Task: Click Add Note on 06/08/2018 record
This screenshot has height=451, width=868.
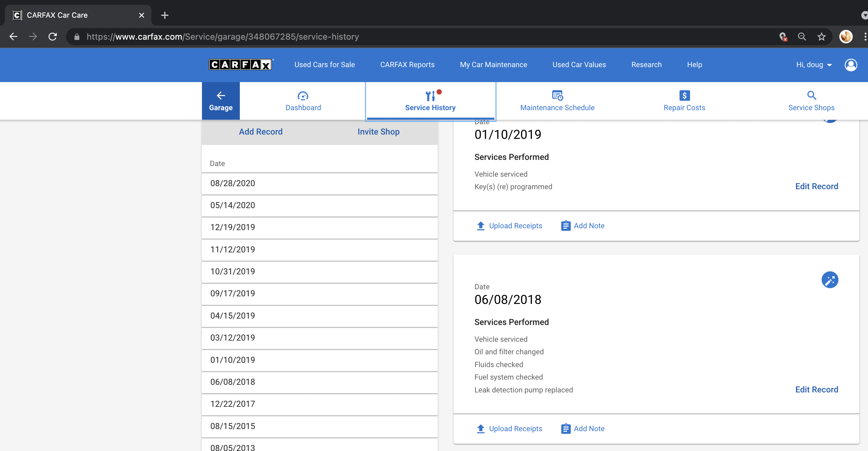Action: (583, 429)
